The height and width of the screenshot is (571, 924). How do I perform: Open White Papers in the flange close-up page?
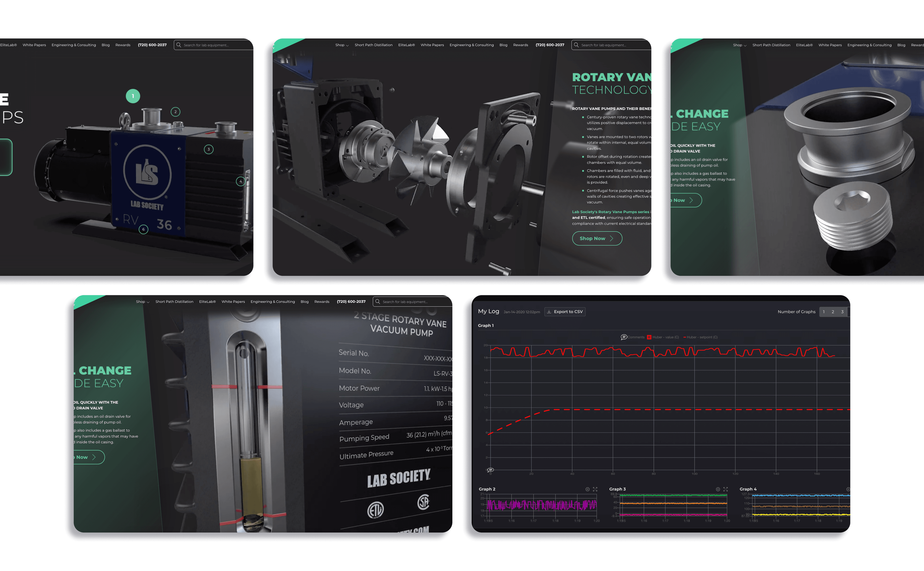830,45
